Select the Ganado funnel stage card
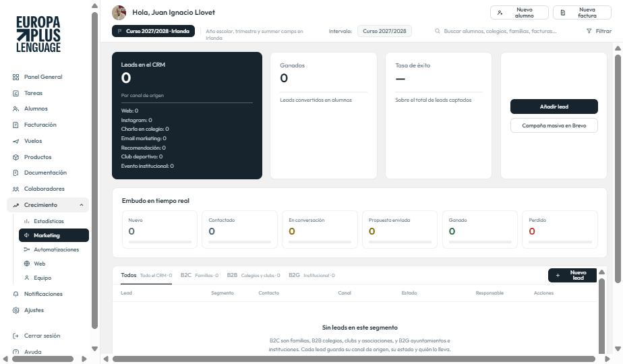The image size is (623, 364). pyautogui.click(x=480, y=230)
